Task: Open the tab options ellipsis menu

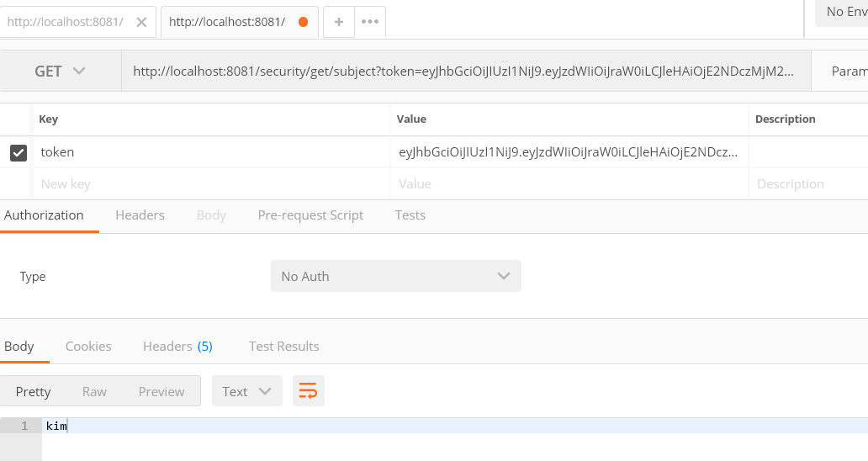Action: point(370,22)
